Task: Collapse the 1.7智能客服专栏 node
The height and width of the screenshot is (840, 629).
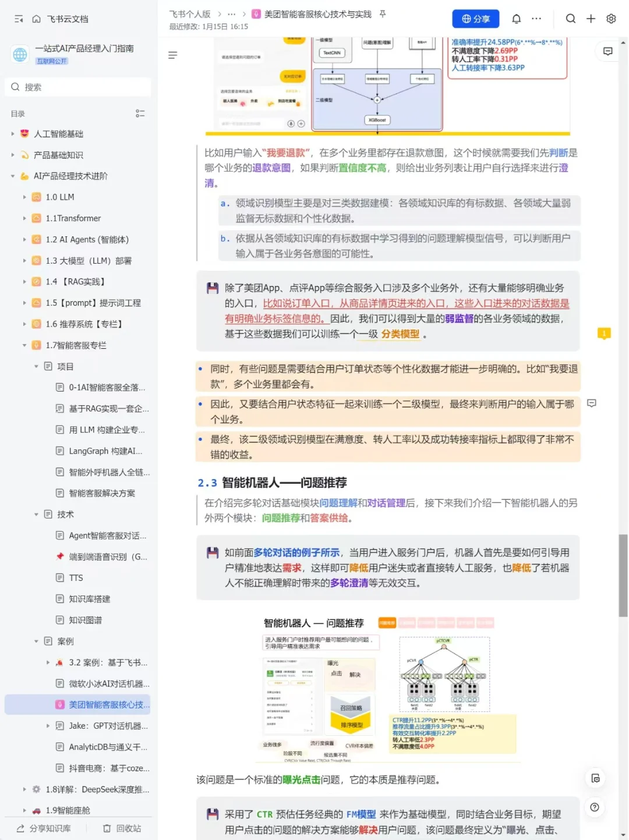Action: (24, 345)
